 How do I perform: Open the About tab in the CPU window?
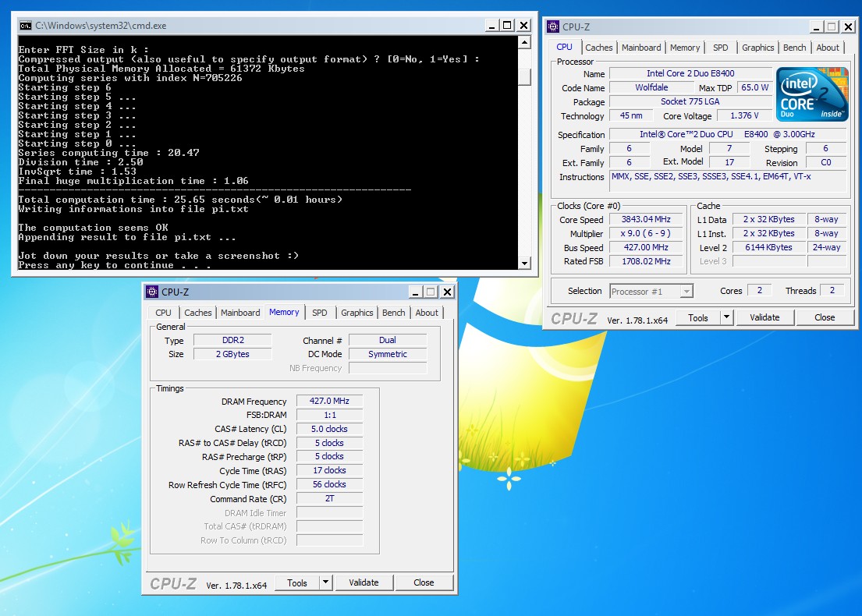(828, 48)
